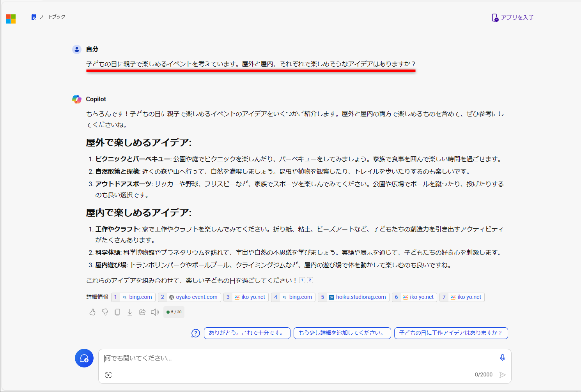This screenshot has height=392, width=581.
Task: Give the response a thumbs down
Action: point(105,312)
